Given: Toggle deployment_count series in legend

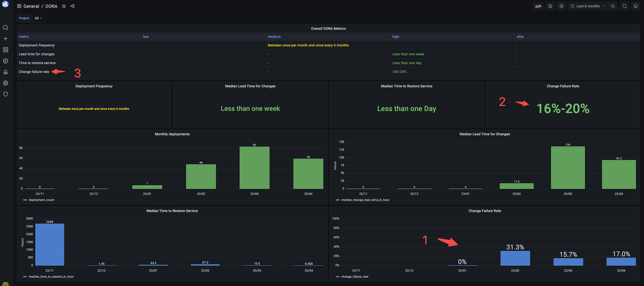Looking at the screenshot, I should tap(41, 200).
